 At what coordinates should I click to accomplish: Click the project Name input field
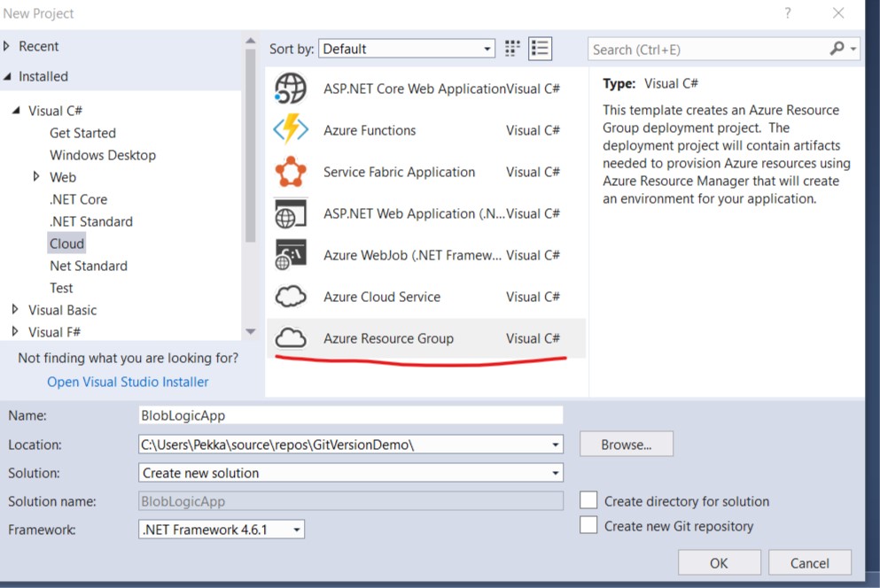click(350, 415)
